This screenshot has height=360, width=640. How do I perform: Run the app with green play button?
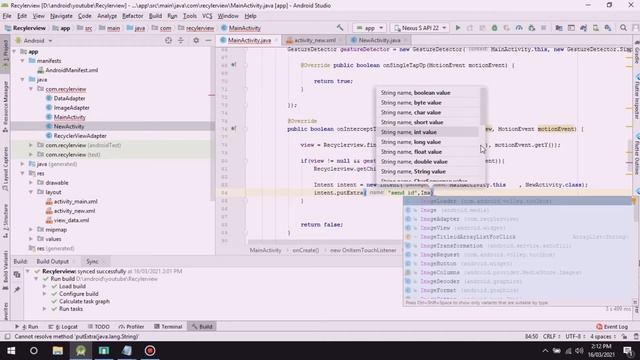point(458,28)
